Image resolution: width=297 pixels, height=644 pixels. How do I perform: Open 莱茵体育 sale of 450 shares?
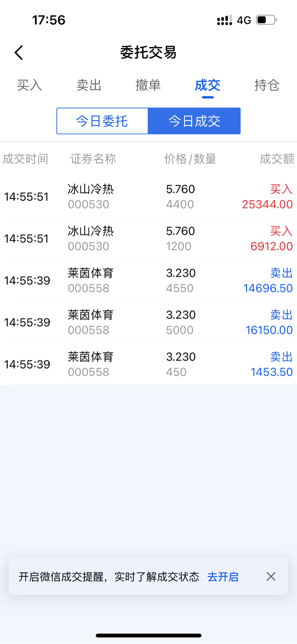[x=148, y=364]
